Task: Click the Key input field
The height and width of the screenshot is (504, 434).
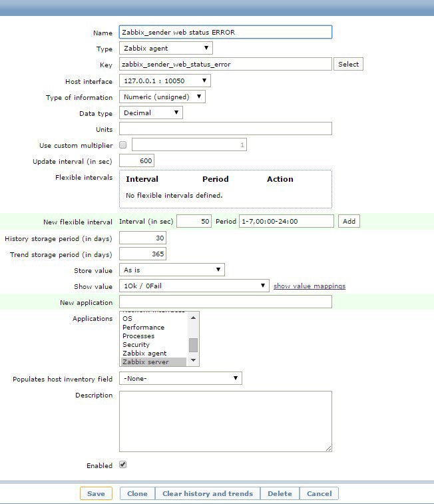Action: click(x=225, y=64)
